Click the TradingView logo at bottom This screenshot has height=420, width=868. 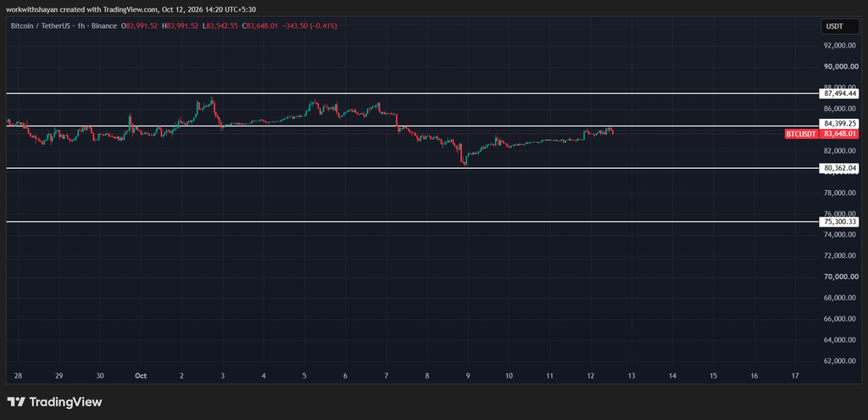pos(54,402)
